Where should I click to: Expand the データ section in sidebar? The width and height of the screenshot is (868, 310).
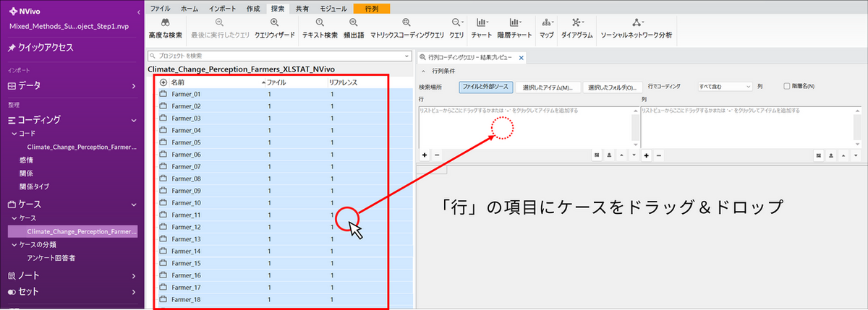click(134, 86)
